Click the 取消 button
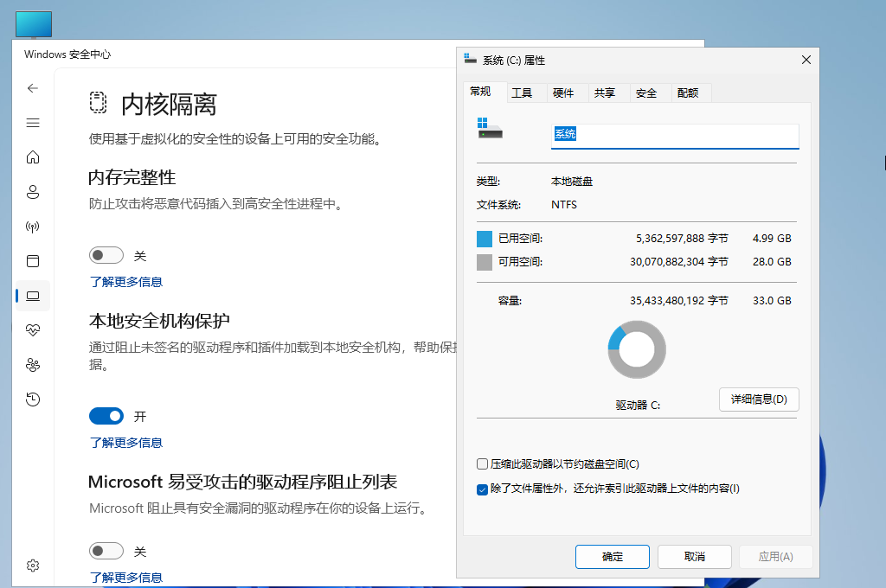The image size is (886, 588). pyautogui.click(x=695, y=557)
